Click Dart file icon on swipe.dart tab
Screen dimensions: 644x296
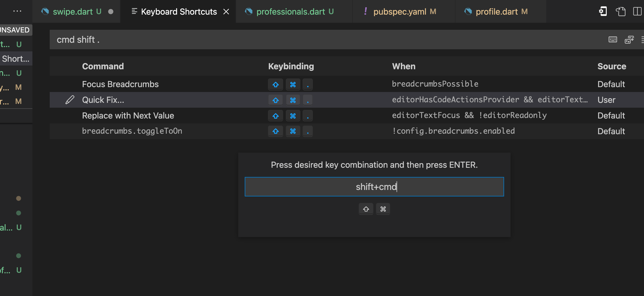point(45,11)
